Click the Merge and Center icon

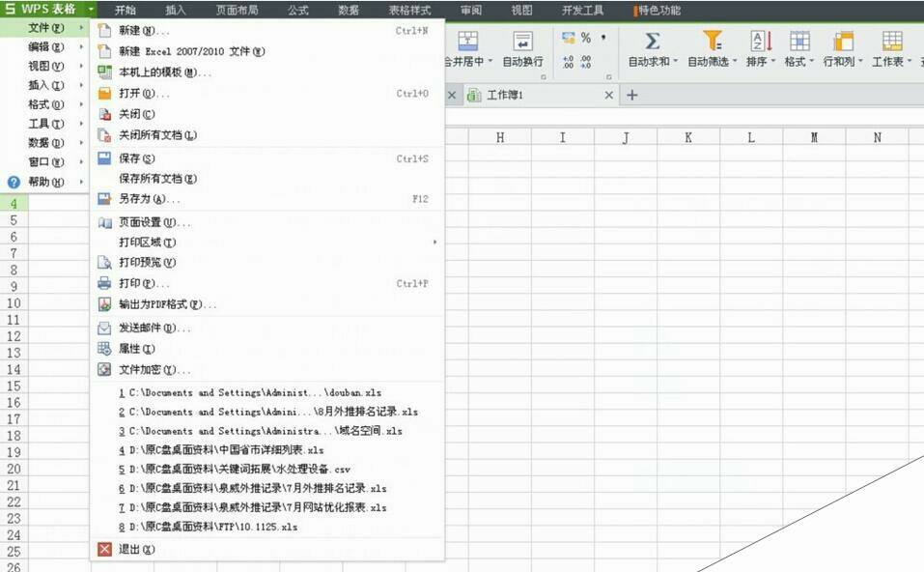468,41
